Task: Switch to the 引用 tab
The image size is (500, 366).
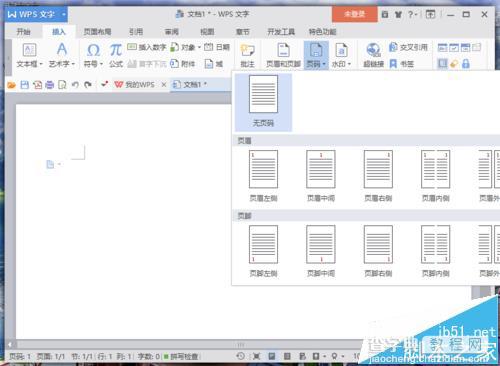Action: coord(136,32)
